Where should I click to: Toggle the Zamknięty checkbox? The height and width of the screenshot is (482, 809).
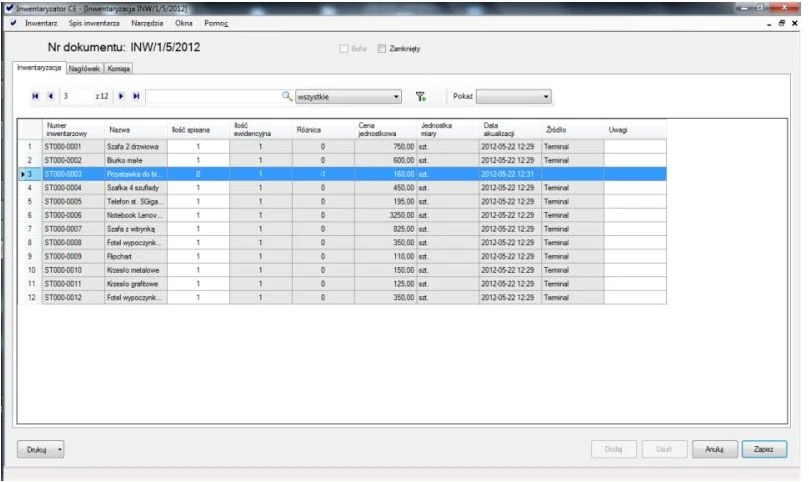click(382, 49)
